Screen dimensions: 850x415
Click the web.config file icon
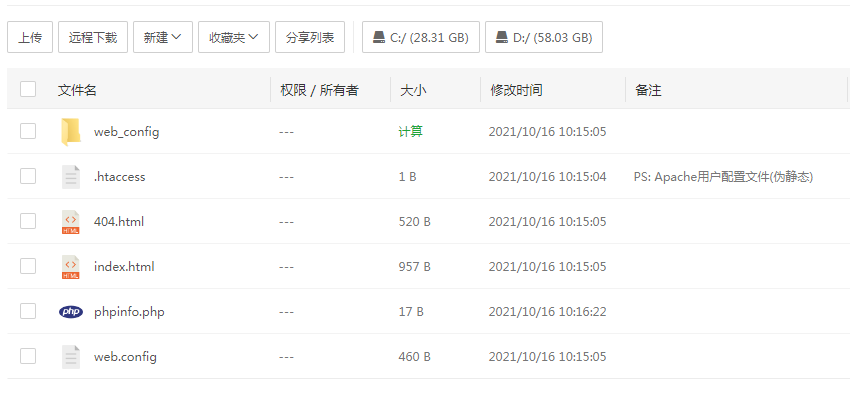click(x=71, y=356)
